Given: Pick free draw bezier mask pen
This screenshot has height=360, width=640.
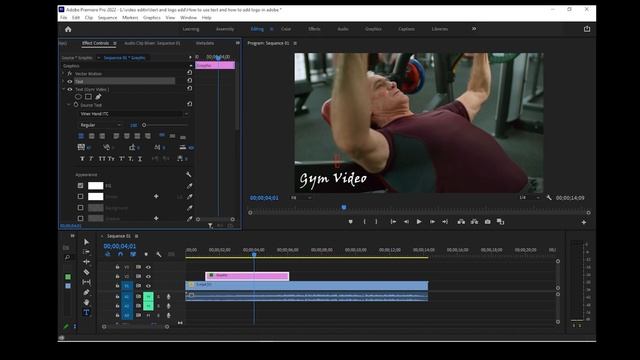Looking at the screenshot, I should pyautogui.click(x=98, y=97).
